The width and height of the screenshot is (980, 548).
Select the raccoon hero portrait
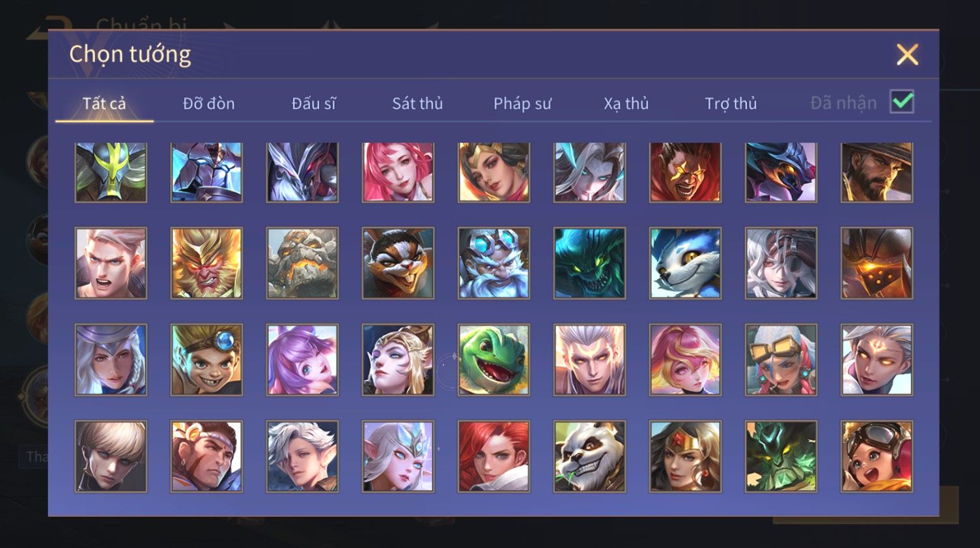398,263
